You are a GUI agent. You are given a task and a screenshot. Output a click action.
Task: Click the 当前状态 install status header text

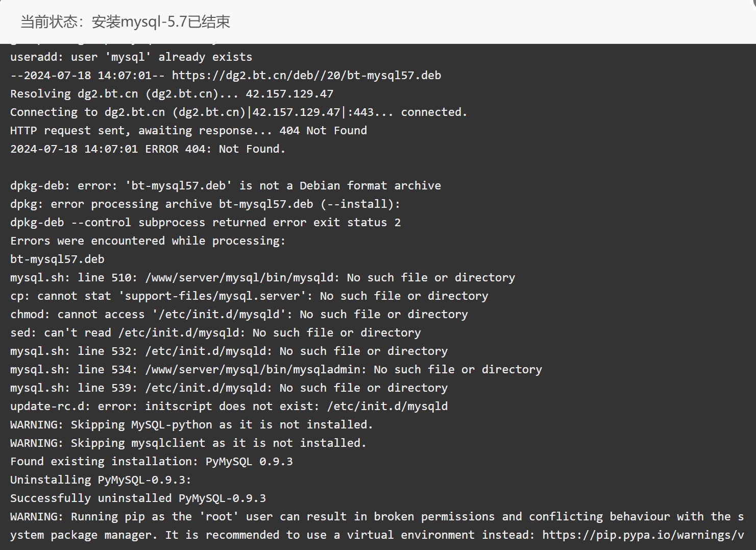tap(125, 21)
